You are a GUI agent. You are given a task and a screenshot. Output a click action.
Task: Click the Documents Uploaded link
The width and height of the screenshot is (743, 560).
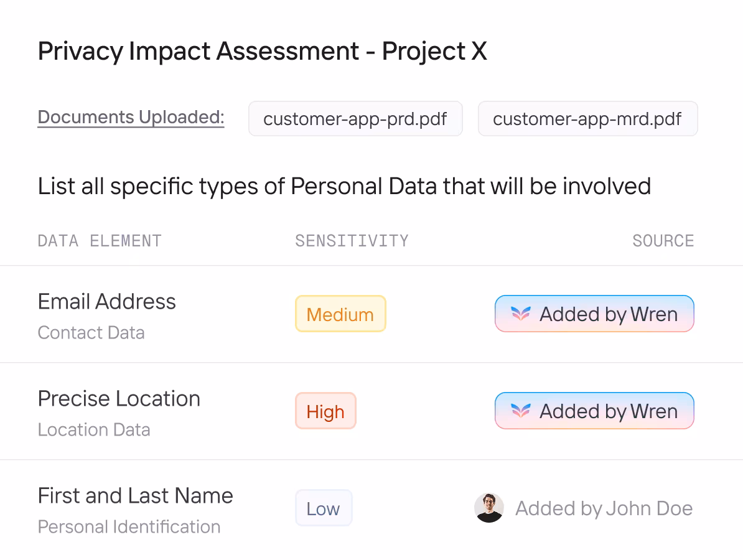point(131,117)
